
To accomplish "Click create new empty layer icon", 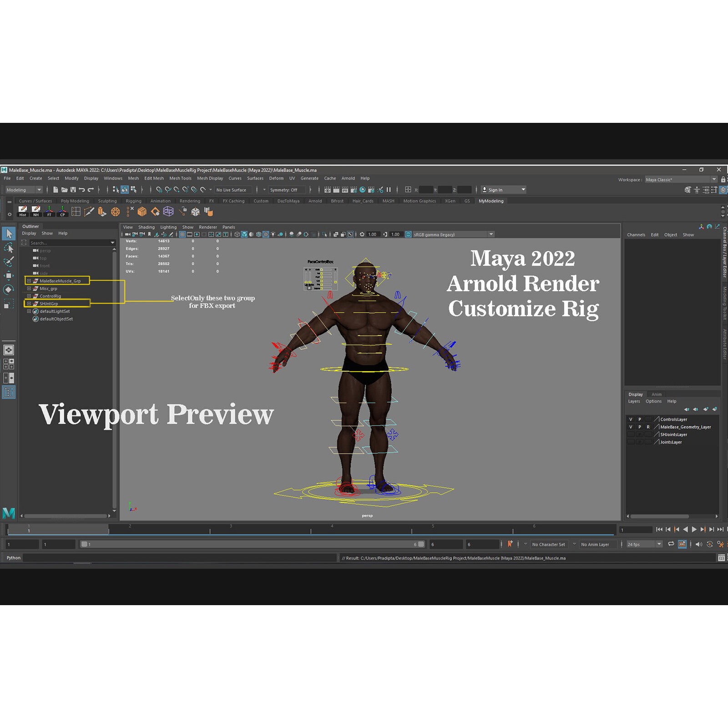I will (x=706, y=409).
